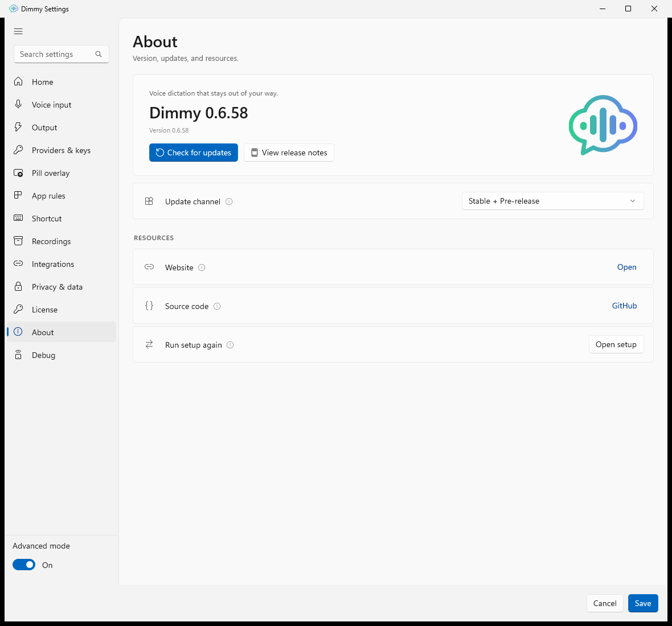Click Check for updates button
This screenshot has height=626, width=672.
point(193,153)
